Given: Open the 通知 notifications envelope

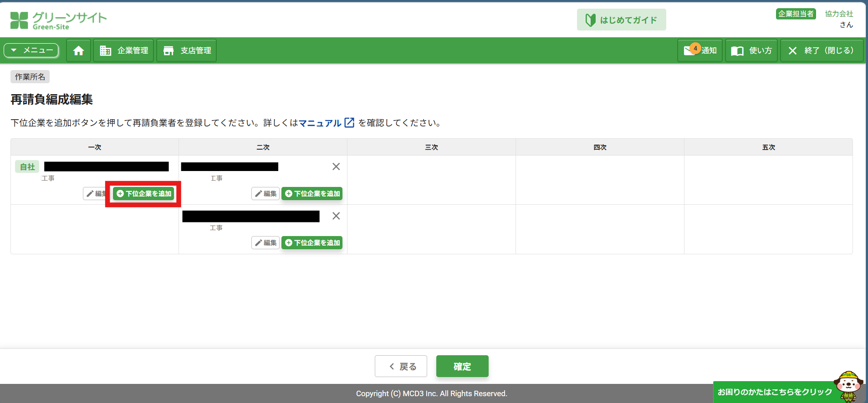Looking at the screenshot, I should click(x=700, y=50).
